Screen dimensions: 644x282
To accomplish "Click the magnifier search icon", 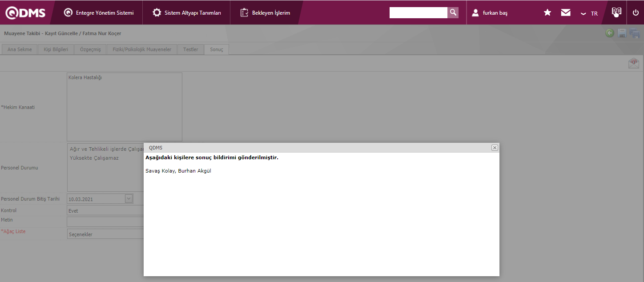I will [x=453, y=12].
